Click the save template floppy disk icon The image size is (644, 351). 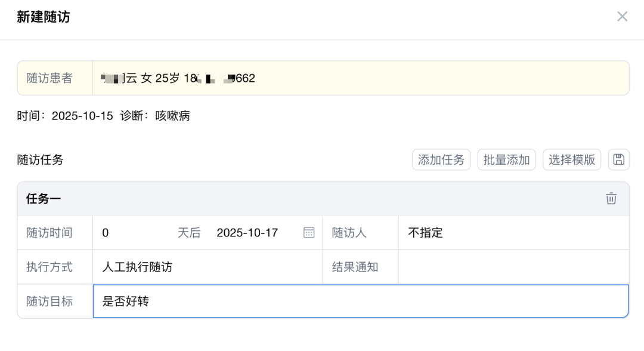tap(619, 159)
